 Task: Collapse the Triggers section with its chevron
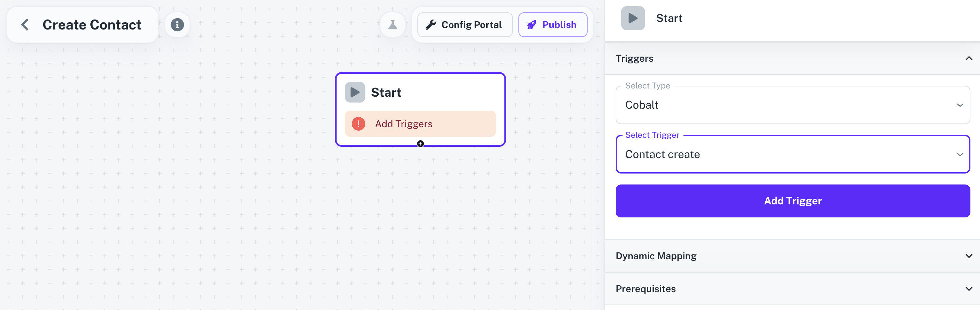[x=969, y=58]
